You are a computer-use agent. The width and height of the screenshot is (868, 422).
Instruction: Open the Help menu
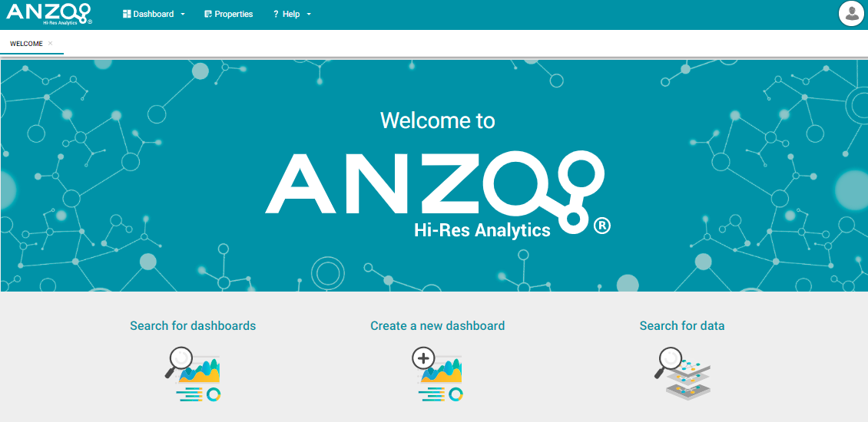tap(293, 15)
